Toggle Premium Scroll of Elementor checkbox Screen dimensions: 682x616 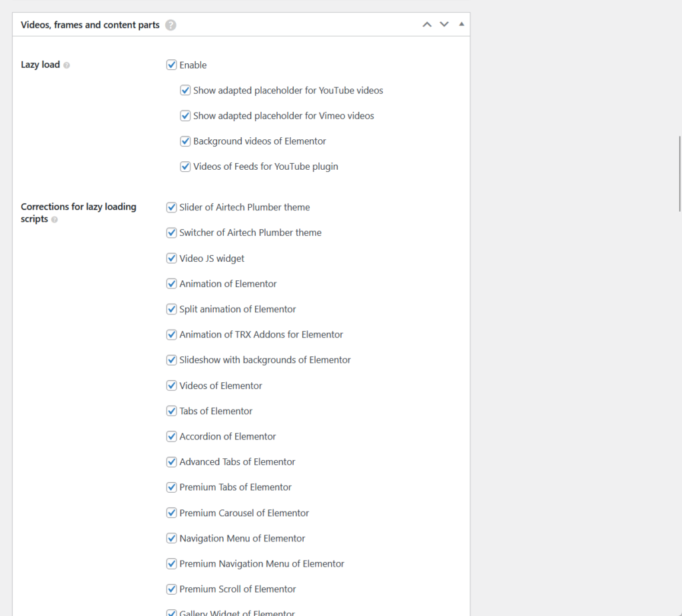pos(171,589)
